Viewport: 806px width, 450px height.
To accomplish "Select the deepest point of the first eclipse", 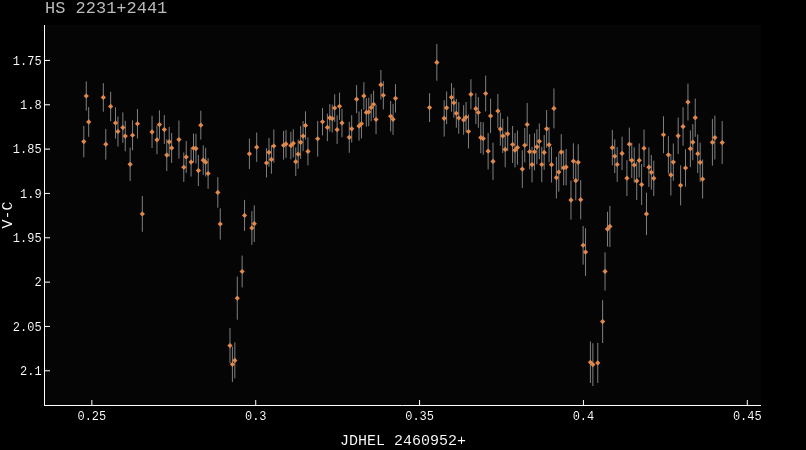I will click(232, 364).
